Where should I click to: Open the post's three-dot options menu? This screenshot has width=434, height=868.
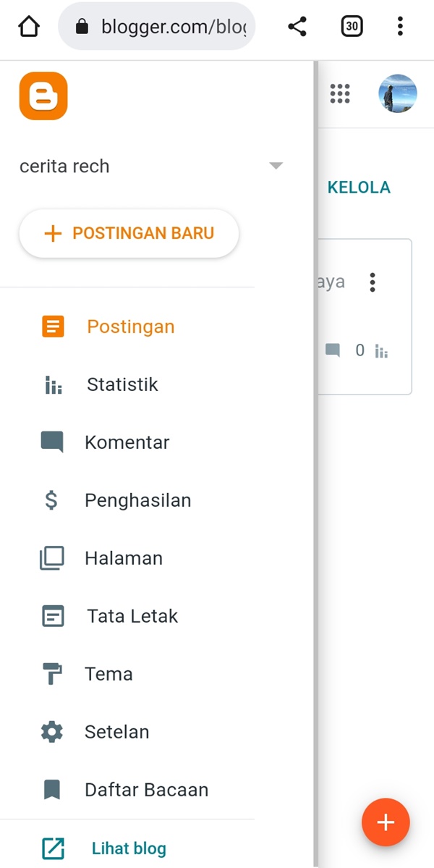coord(373,282)
